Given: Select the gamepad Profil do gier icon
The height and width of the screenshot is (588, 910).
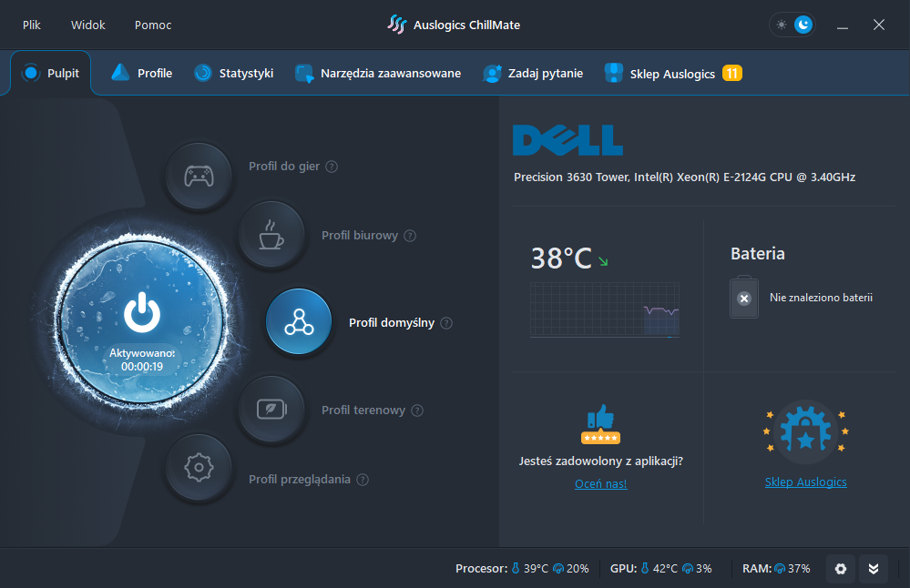Looking at the screenshot, I should pyautogui.click(x=199, y=176).
